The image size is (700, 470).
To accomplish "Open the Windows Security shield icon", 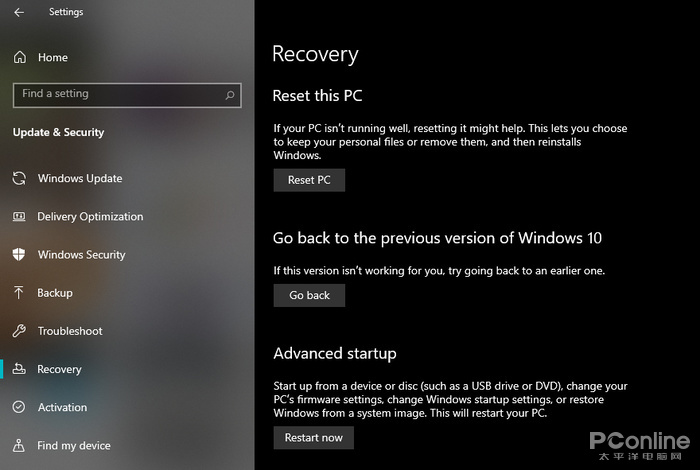I will (19, 255).
